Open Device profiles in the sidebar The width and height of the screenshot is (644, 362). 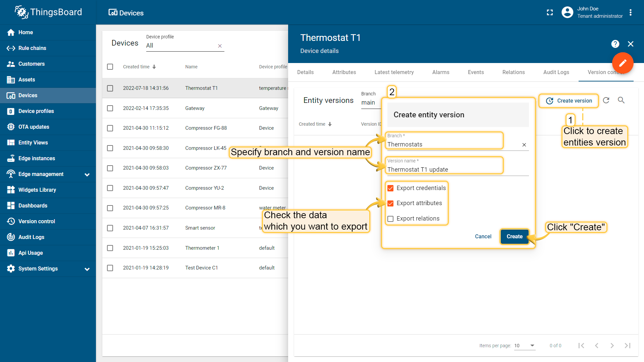[48, 111]
